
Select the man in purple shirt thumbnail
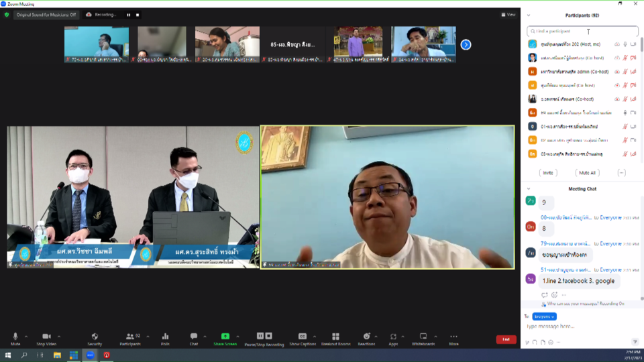[358, 44]
